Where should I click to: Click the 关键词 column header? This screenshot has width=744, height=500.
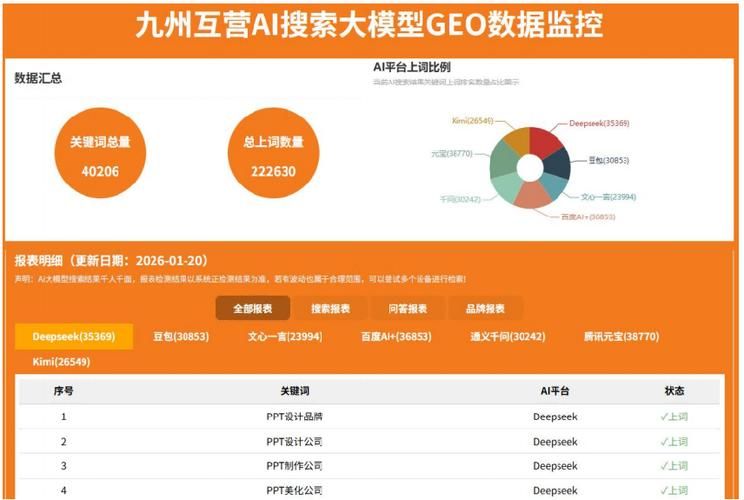295,391
